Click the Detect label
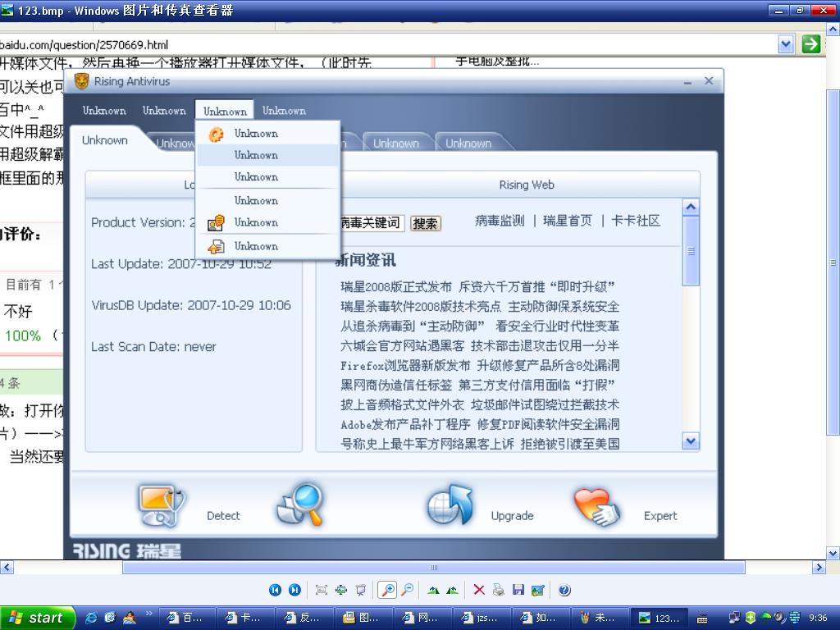The image size is (840, 630). click(223, 516)
